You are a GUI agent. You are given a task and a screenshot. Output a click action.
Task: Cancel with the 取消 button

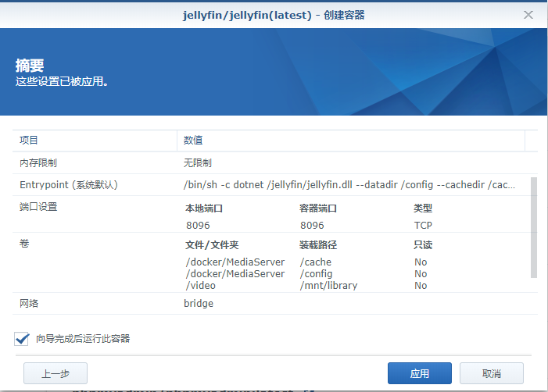click(492, 373)
